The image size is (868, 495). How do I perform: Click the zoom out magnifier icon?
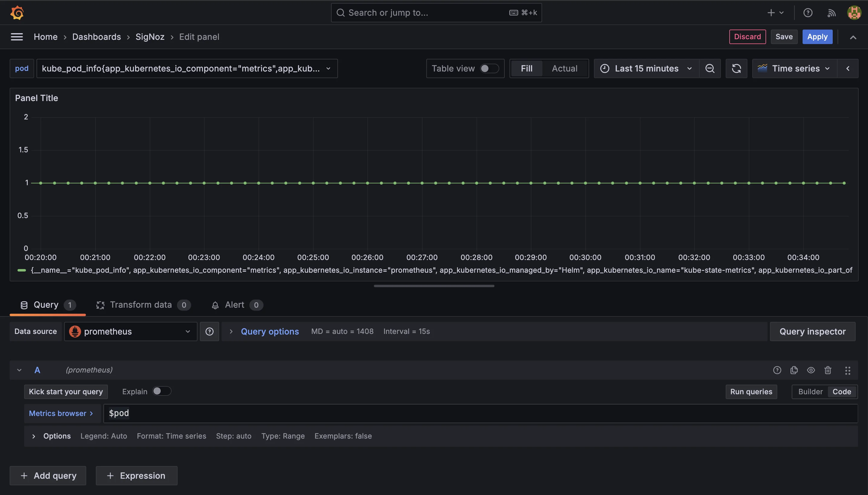pyautogui.click(x=711, y=68)
